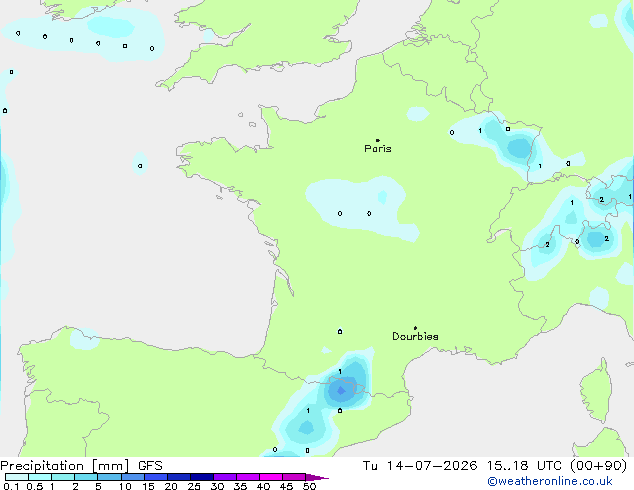Click the legend value '0.1'
Viewport: 634px width, 490px height.
(11, 486)
